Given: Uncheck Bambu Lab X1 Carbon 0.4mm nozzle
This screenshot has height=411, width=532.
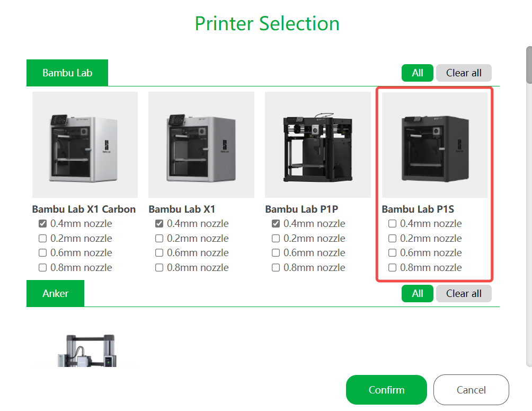Looking at the screenshot, I should click(42, 223).
